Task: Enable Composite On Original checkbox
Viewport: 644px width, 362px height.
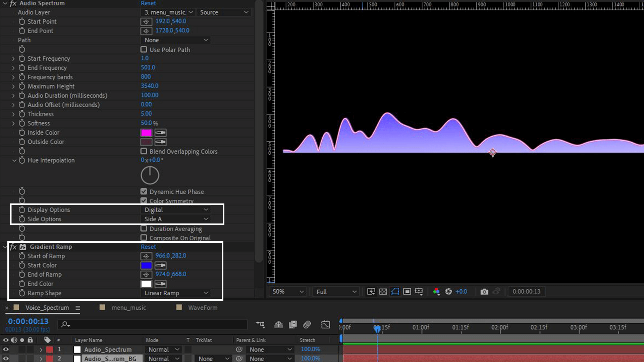Action: 144,238
